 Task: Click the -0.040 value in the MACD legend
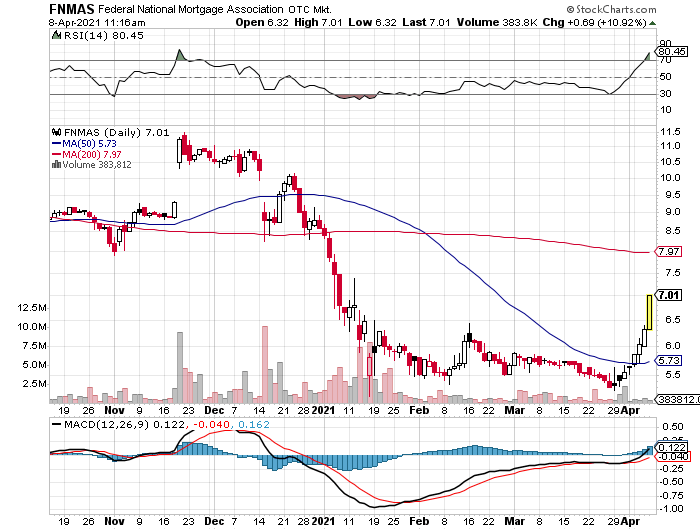click(212, 424)
